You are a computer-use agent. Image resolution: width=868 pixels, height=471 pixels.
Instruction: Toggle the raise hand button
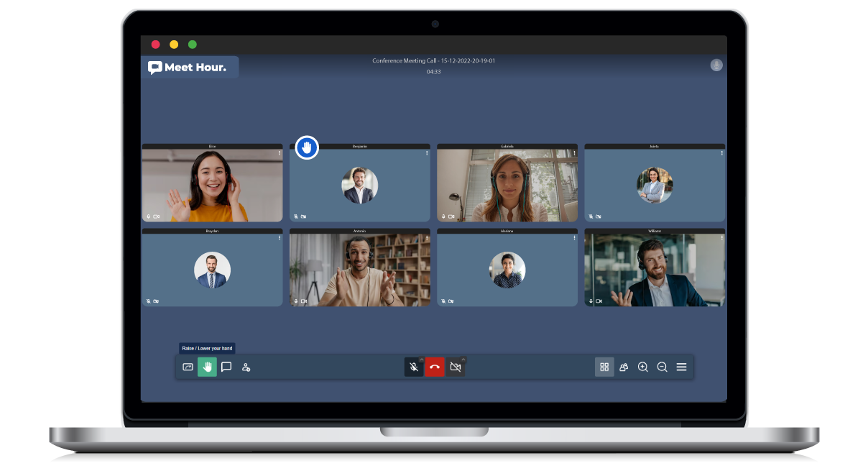click(x=207, y=367)
